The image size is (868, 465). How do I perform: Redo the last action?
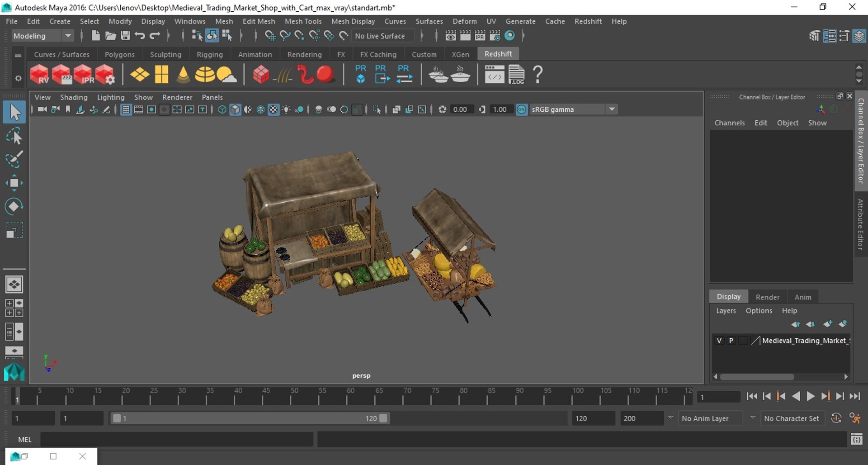click(x=155, y=36)
